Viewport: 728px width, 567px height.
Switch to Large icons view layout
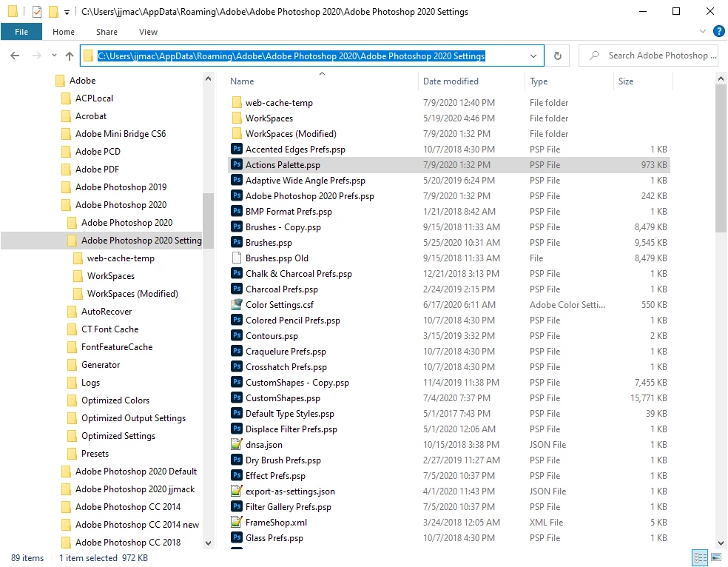click(716, 557)
